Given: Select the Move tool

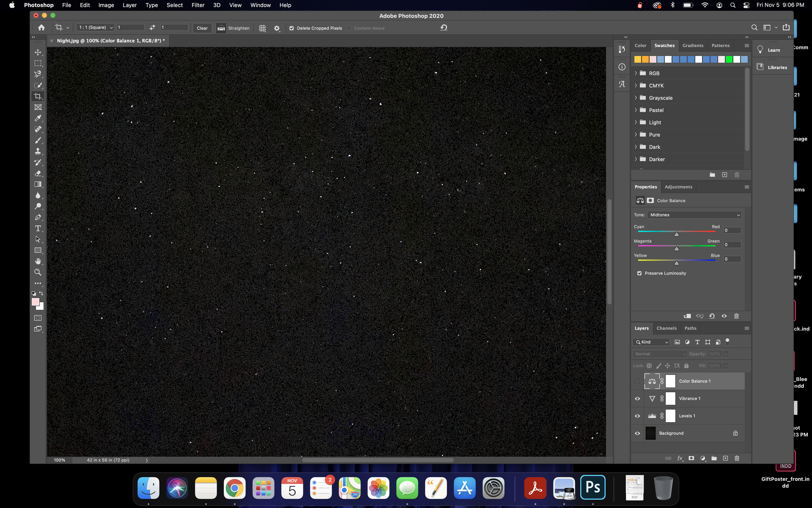Looking at the screenshot, I should pyautogui.click(x=38, y=52).
